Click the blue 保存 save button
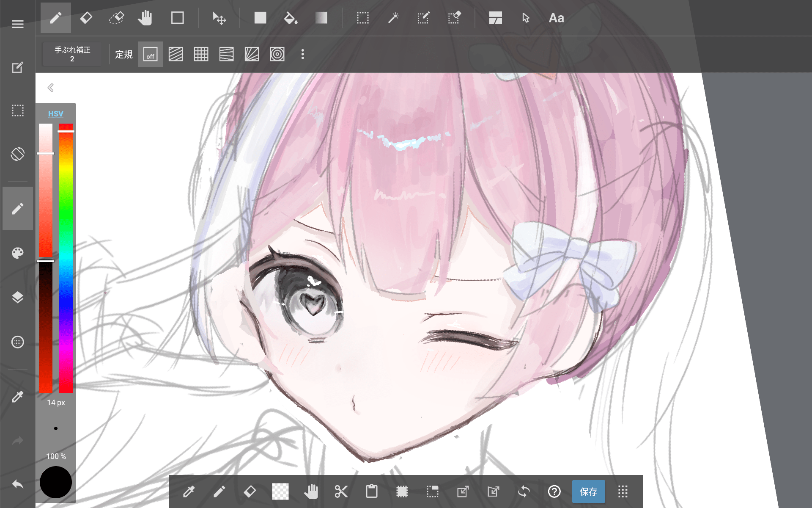812x508 pixels. point(588,491)
